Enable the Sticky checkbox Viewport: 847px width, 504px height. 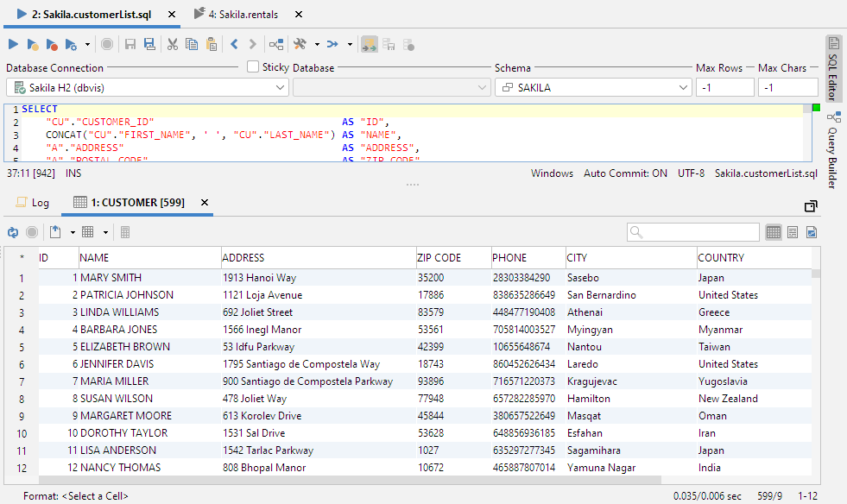(253, 66)
